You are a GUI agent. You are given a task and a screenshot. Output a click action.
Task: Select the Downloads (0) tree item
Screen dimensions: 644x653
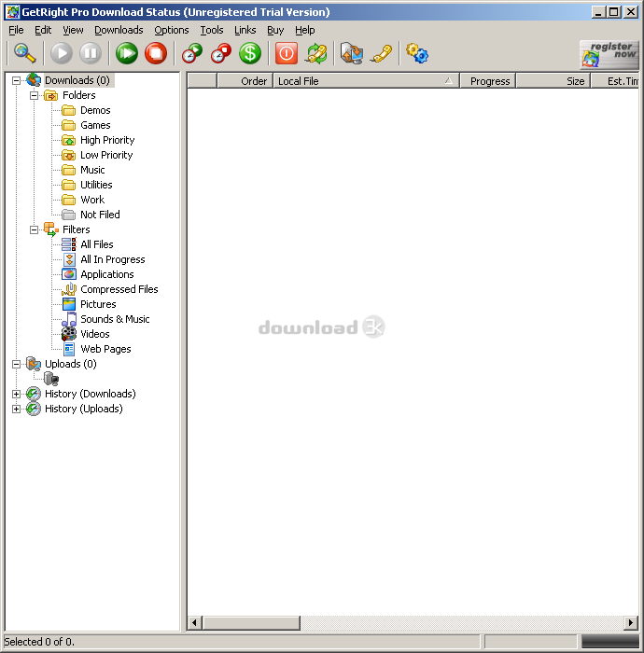77,80
